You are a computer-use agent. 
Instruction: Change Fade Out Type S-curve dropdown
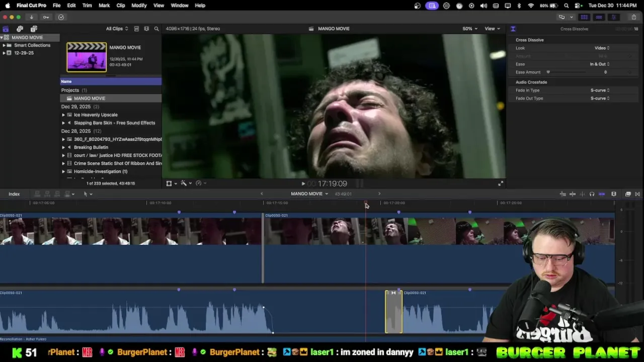click(x=600, y=98)
